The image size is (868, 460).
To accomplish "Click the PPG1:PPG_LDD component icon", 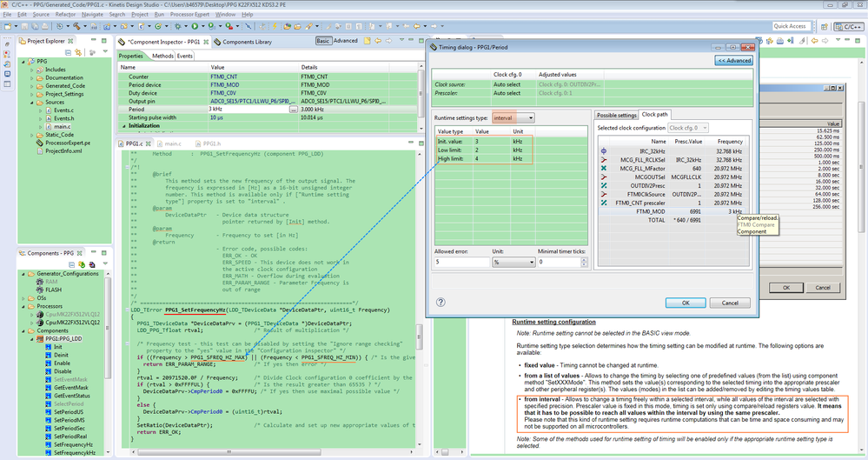I will click(x=40, y=338).
